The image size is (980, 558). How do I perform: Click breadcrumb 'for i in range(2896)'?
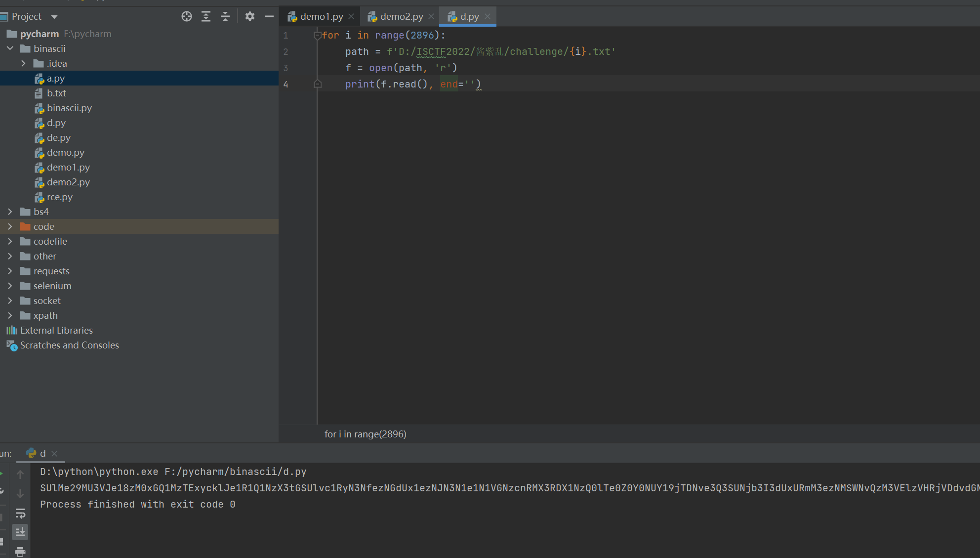365,434
